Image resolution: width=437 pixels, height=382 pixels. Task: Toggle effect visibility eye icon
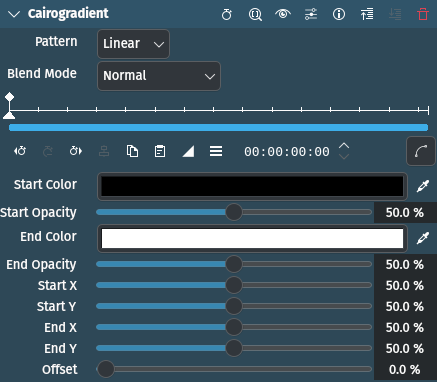[283, 14]
